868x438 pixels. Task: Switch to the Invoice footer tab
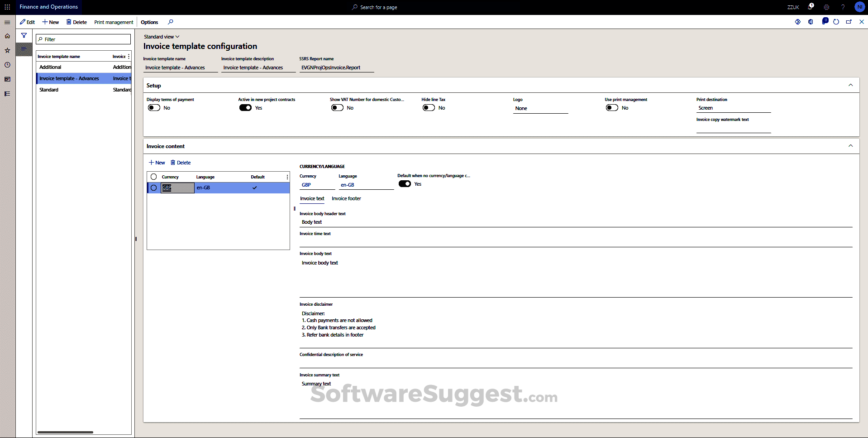[346, 198]
